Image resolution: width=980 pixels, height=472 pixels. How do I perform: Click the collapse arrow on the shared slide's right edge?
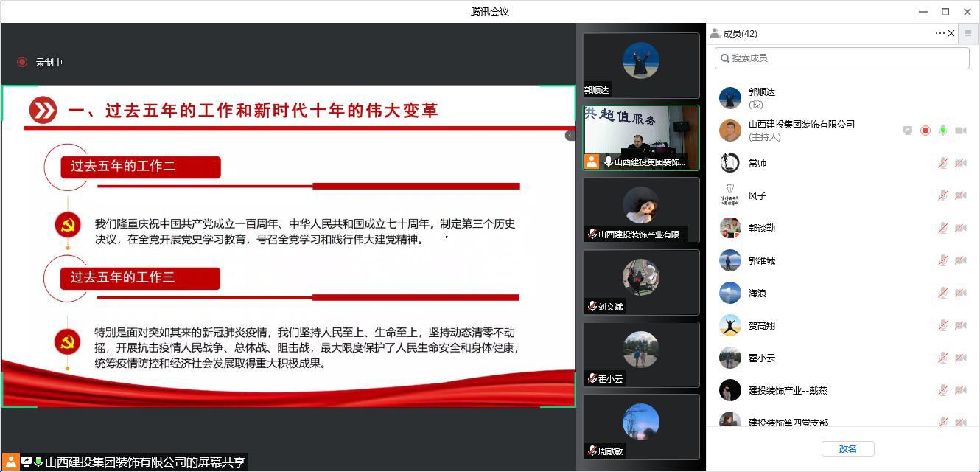pos(570,135)
